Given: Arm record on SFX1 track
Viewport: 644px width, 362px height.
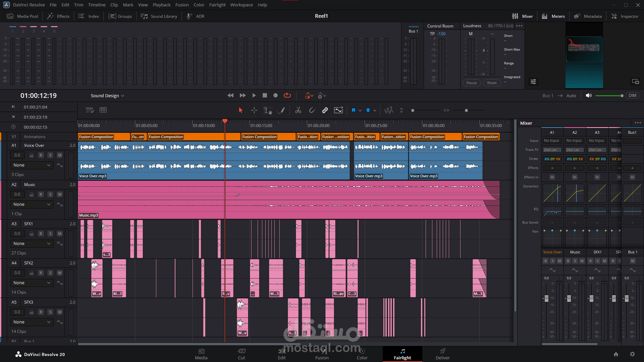Looking at the screenshot, I should [x=41, y=234].
